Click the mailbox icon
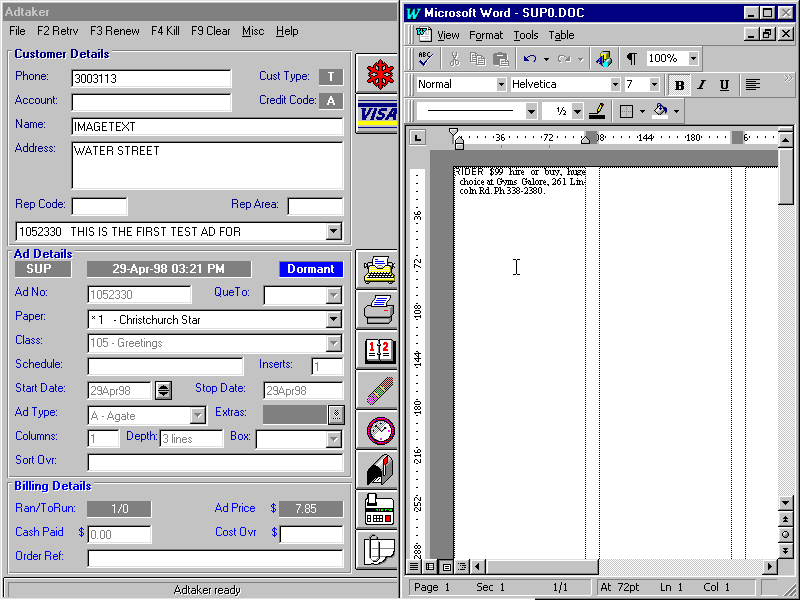 378,470
